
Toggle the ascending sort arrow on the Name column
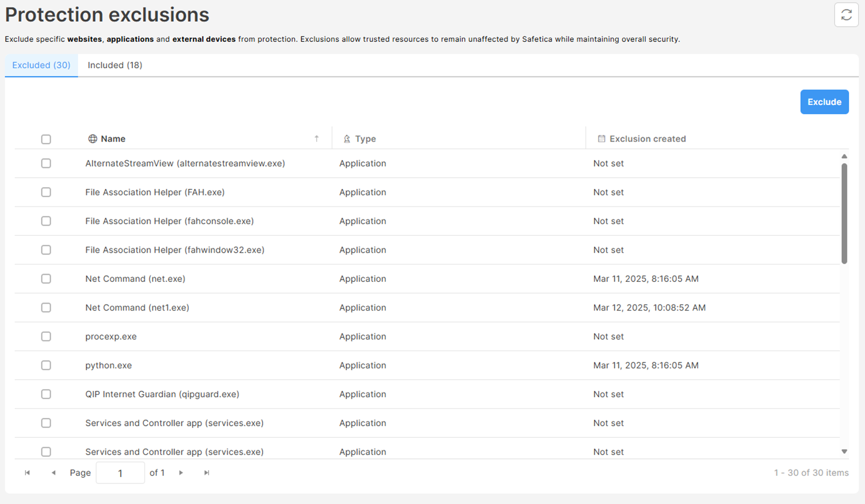(317, 138)
